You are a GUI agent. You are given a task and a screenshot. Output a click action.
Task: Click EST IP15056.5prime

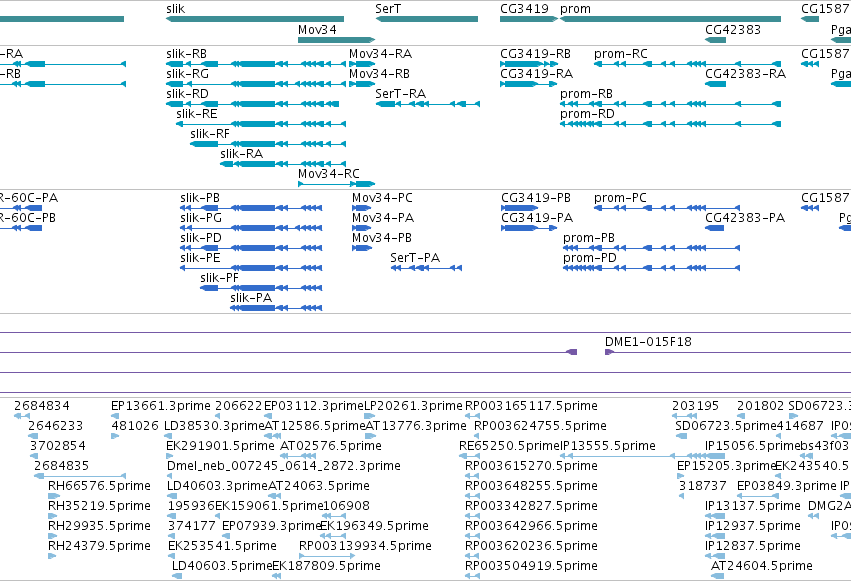tap(753, 446)
